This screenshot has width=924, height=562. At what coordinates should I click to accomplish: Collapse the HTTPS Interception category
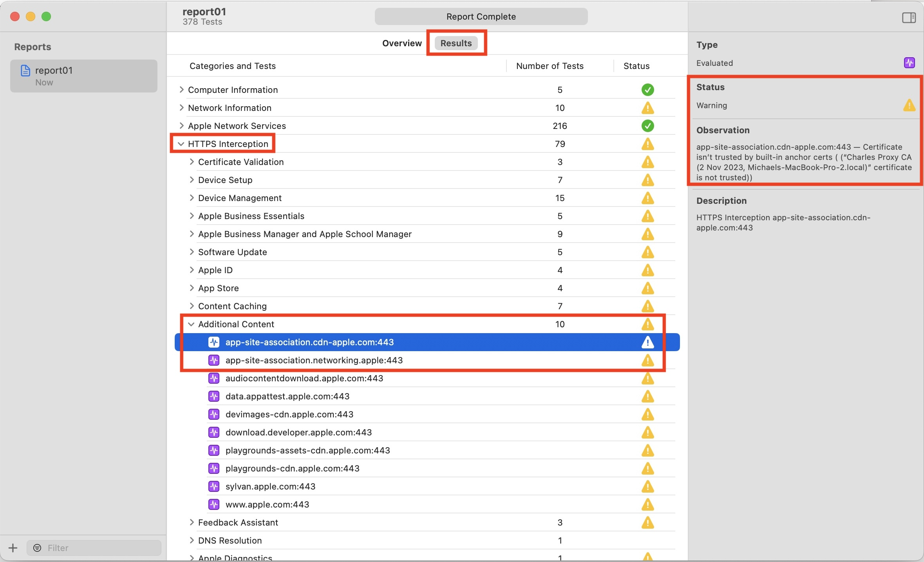[181, 144]
